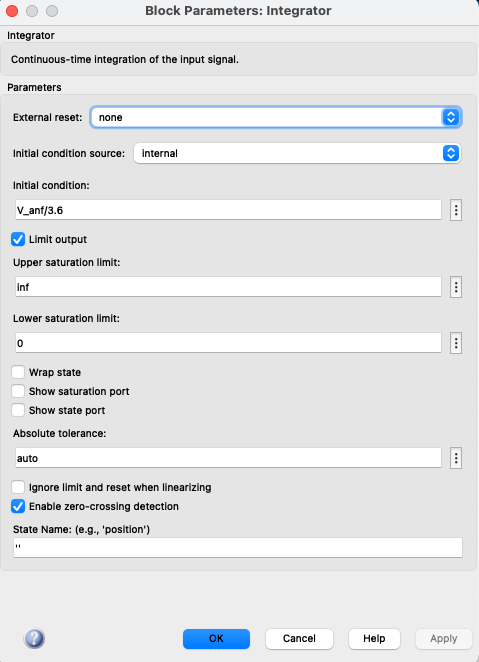Open more options for Lower saturation limit
This screenshot has height=662, width=479.
pos(456,343)
